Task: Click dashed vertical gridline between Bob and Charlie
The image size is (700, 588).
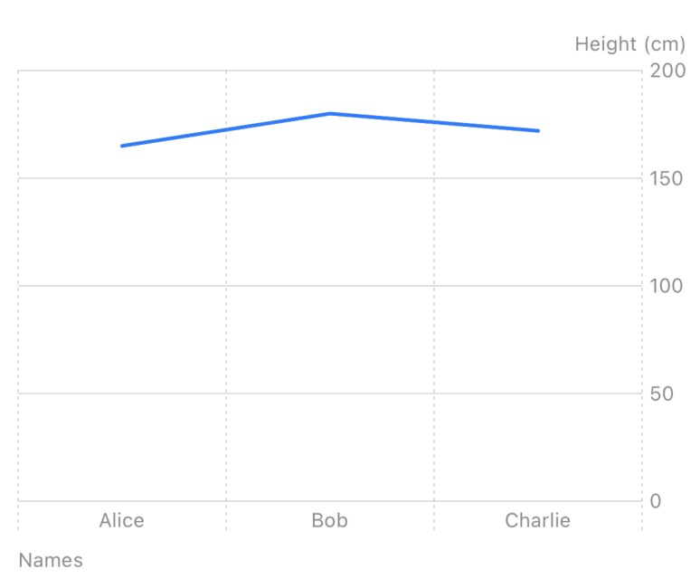Action: [x=434, y=312]
